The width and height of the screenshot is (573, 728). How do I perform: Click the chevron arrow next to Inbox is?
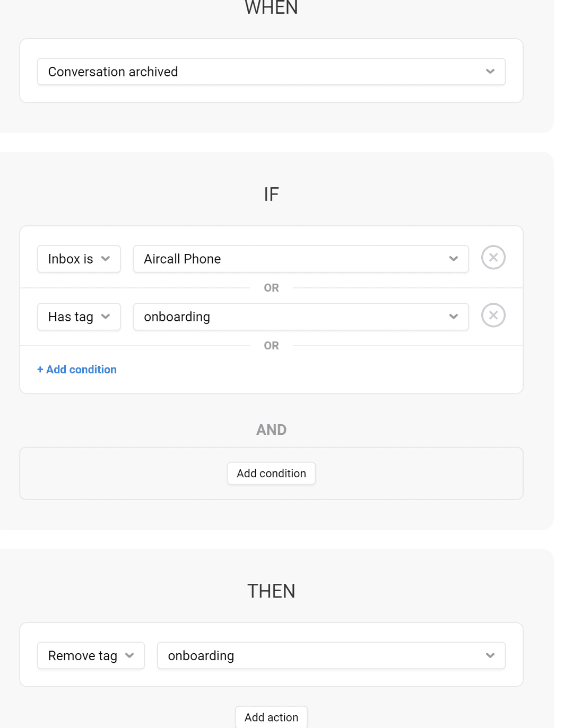coord(106,259)
